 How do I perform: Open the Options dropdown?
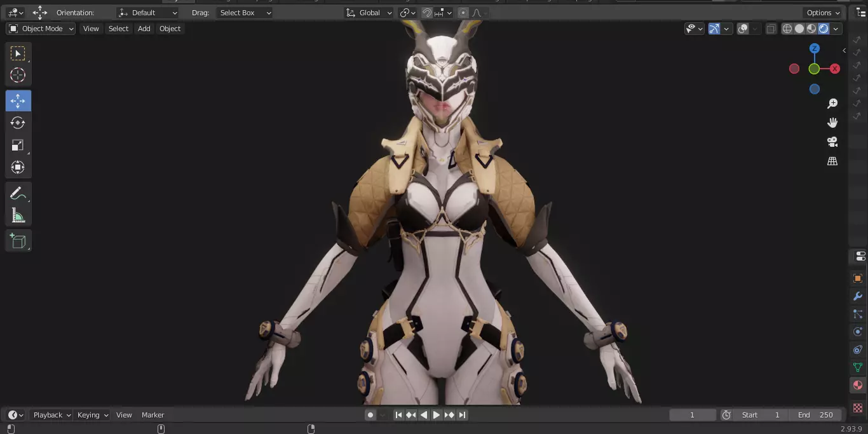pos(822,13)
